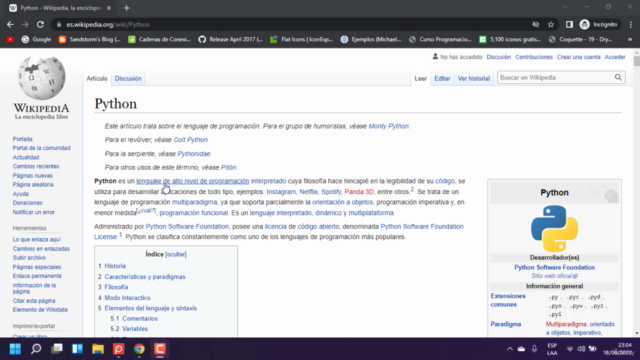This screenshot has height=360, width=640.
Task: Open a new tab with the plus icon
Action: 127,8
